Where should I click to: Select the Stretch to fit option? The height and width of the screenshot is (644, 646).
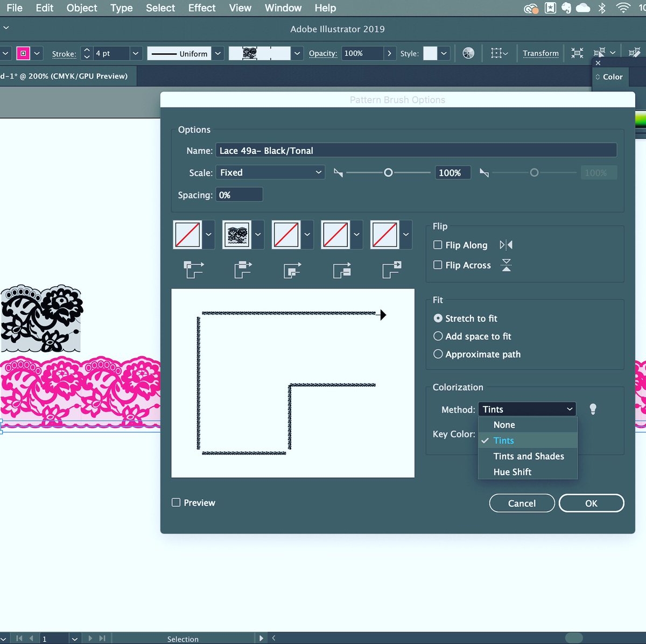[x=438, y=319]
